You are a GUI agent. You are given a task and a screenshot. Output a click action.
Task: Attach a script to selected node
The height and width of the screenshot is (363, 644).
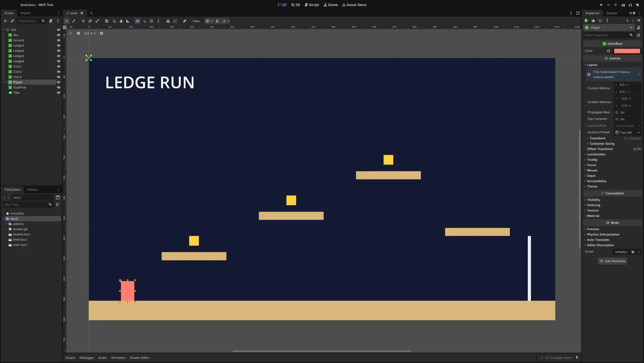[x=51, y=21]
